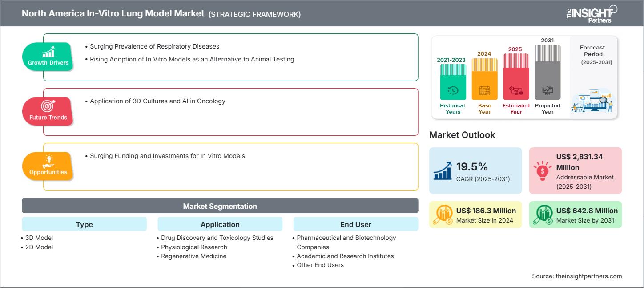Select the Growth Drivers label
The height and width of the screenshot is (288, 644).
(48, 63)
